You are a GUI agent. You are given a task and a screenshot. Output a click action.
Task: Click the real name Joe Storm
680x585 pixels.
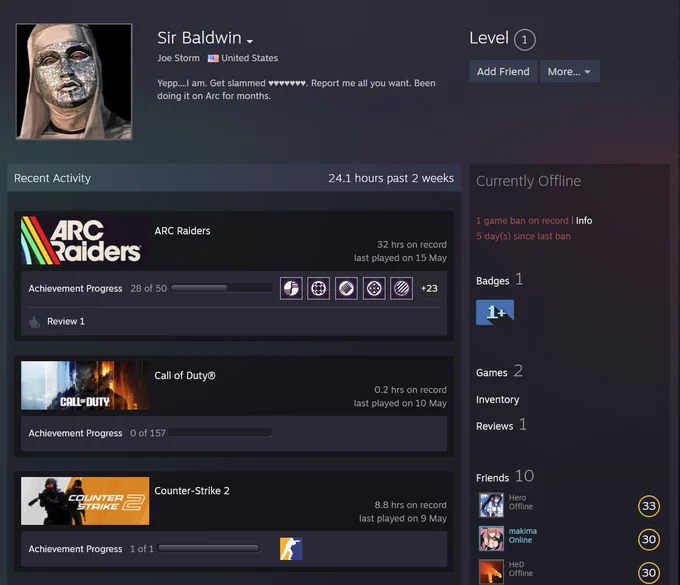[178, 58]
